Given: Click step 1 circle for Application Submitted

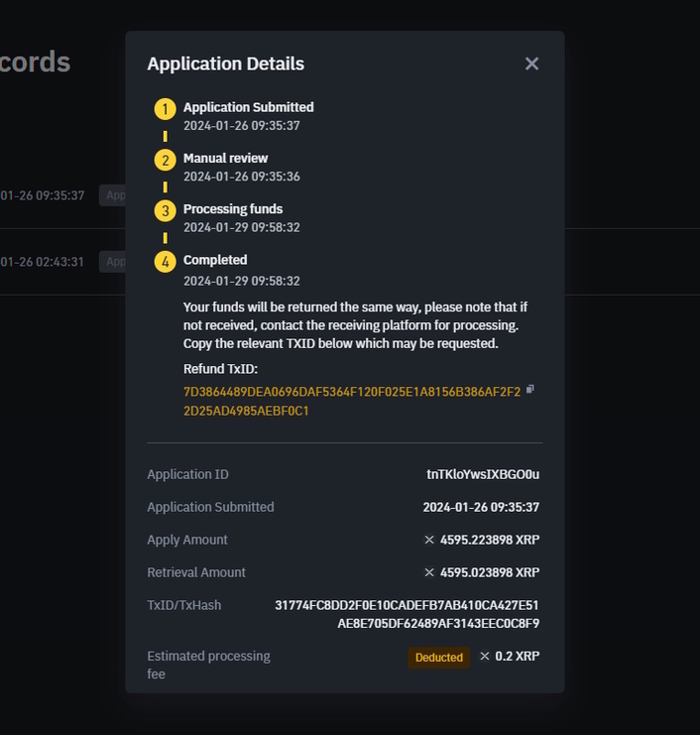Looking at the screenshot, I should click(165, 108).
